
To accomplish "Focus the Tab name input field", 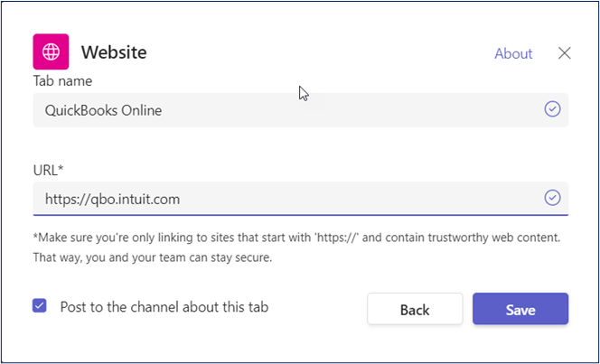I will point(300,110).
